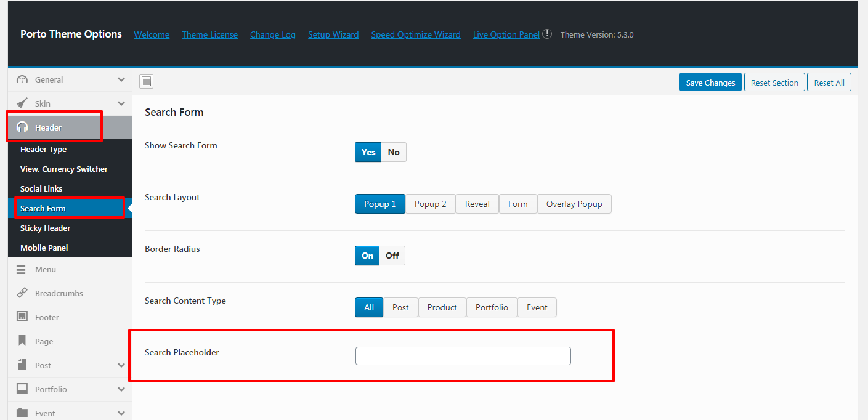Turn Border Radius Off
The image size is (868, 420).
click(392, 256)
